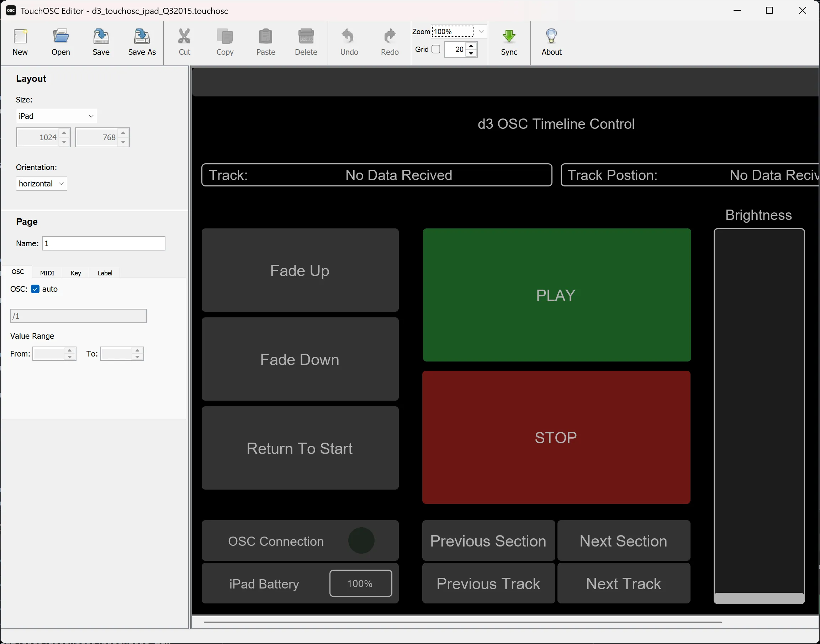The image size is (820, 644).
Task: Uncheck the auto OSC option
Action: pyautogui.click(x=35, y=289)
